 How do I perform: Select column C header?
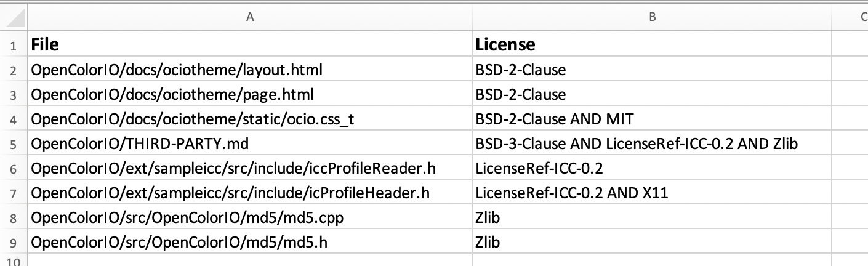click(x=850, y=18)
